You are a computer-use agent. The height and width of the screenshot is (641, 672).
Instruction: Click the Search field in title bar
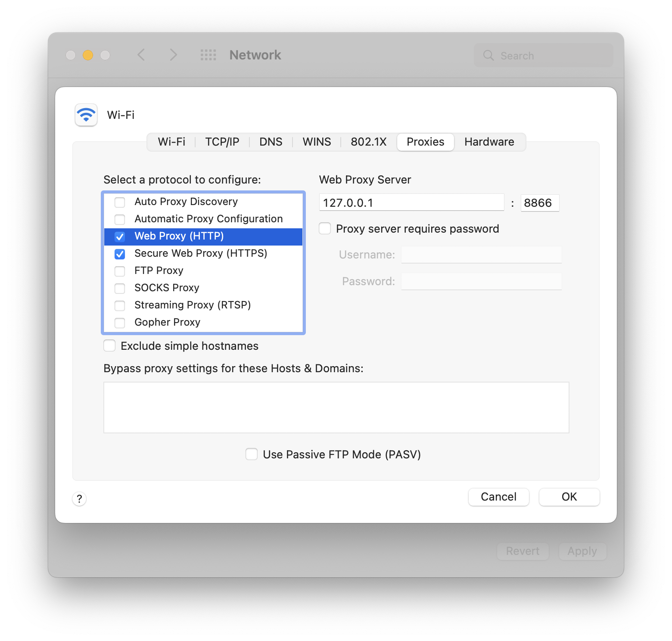click(544, 55)
